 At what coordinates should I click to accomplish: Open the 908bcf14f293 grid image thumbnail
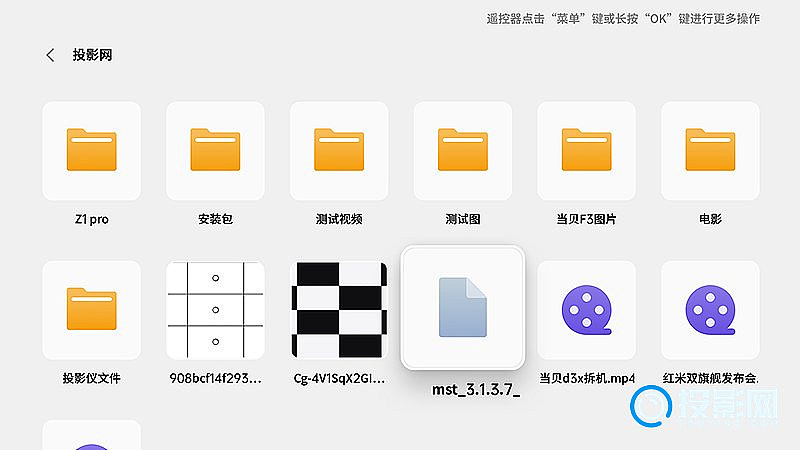[215, 310]
